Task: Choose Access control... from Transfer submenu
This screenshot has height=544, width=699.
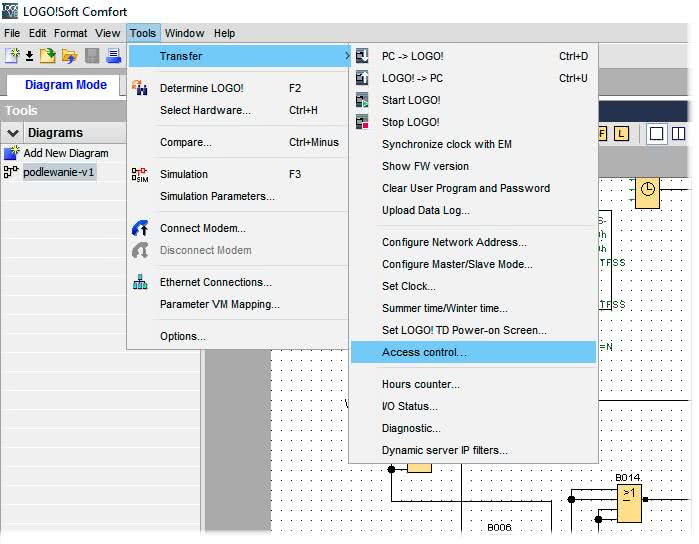Action: (x=424, y=352)
